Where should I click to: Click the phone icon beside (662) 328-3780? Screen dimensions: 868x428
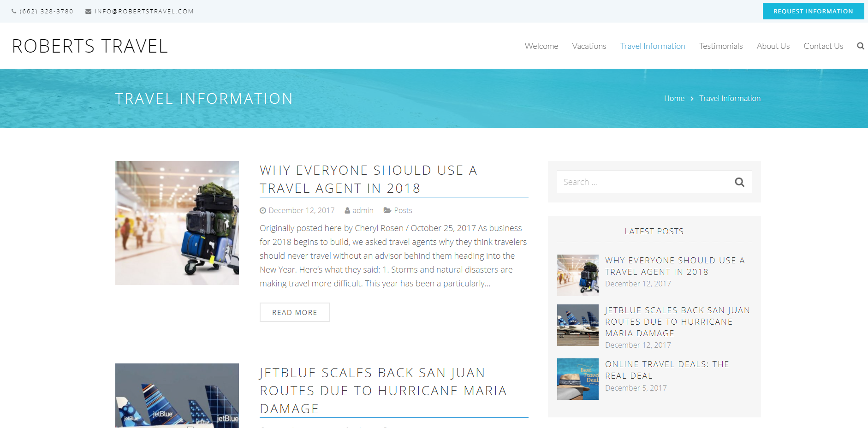pos(14,12)
